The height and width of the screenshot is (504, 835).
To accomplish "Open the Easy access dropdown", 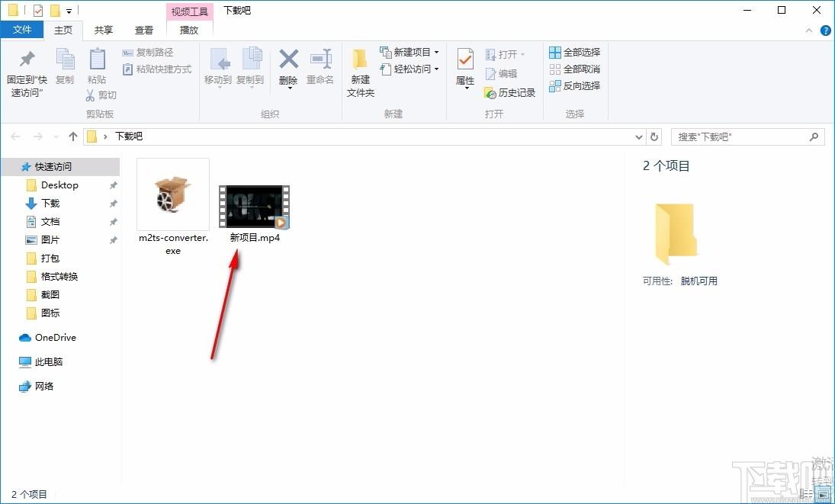I will (x=409, y=69).
